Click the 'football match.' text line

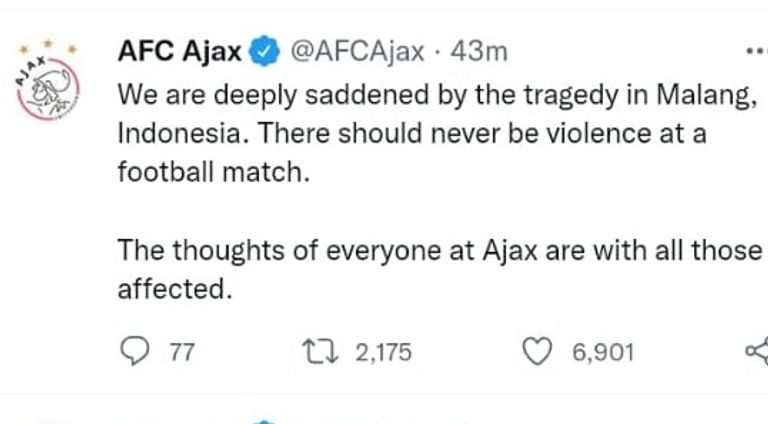208,171
